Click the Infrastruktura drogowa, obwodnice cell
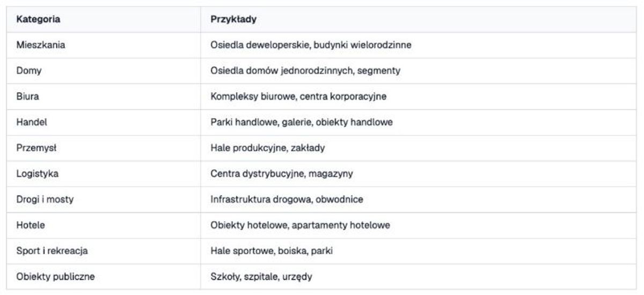The height and width of the screenshot is (295, 644). click(419, 200)
